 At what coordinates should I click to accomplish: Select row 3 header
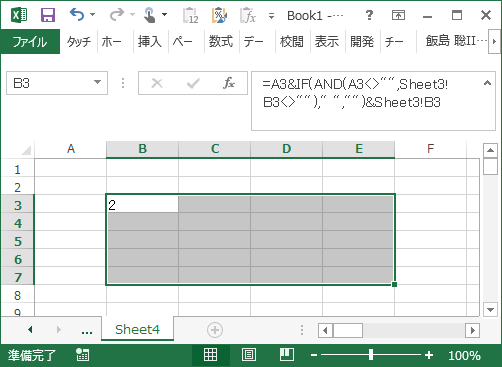coord(17,205)
